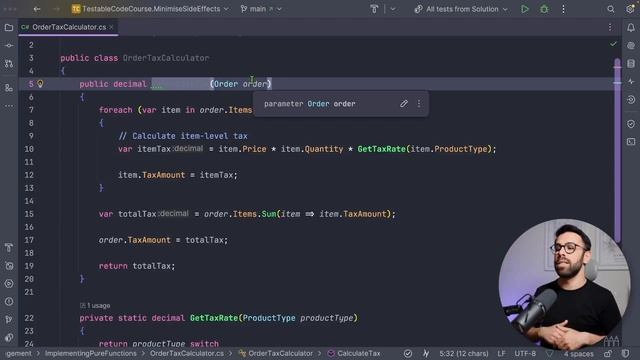Navigate forward with the right arrow
This screenshot has height=360, width=640.
[56, 9]
